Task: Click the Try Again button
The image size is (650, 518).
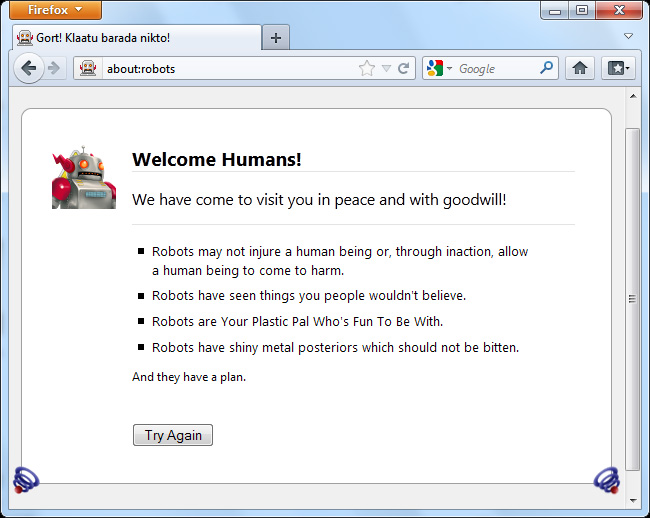Action: point(173,435)
